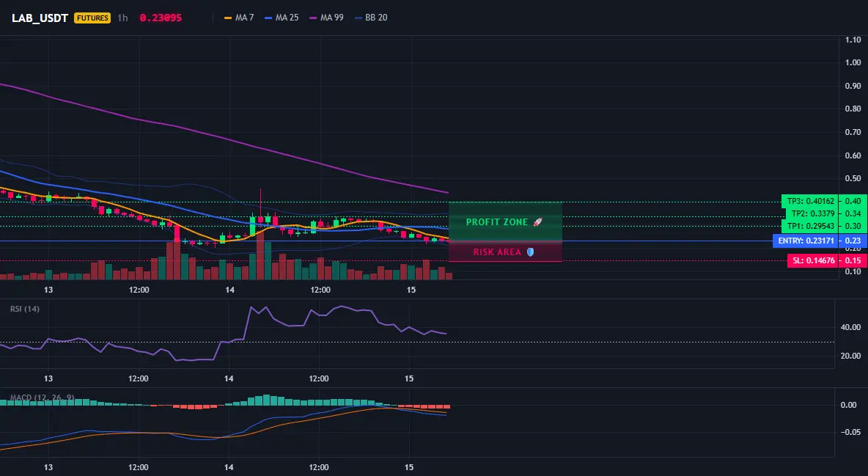
Task: Toggle the MA 99 legend entry
Action: [x=326, y=18]
